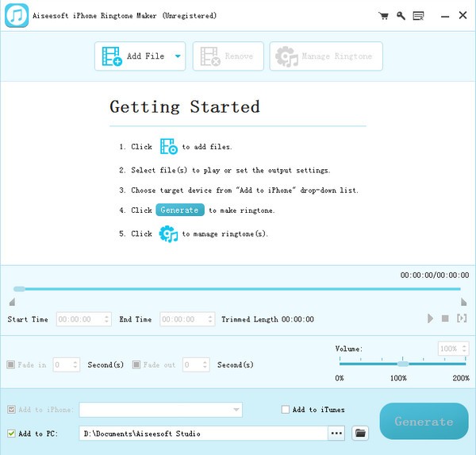Viewport: 476px width, 455px height.
Task: Open the Add to iPhone device dropdown
Action: [236, 410]
